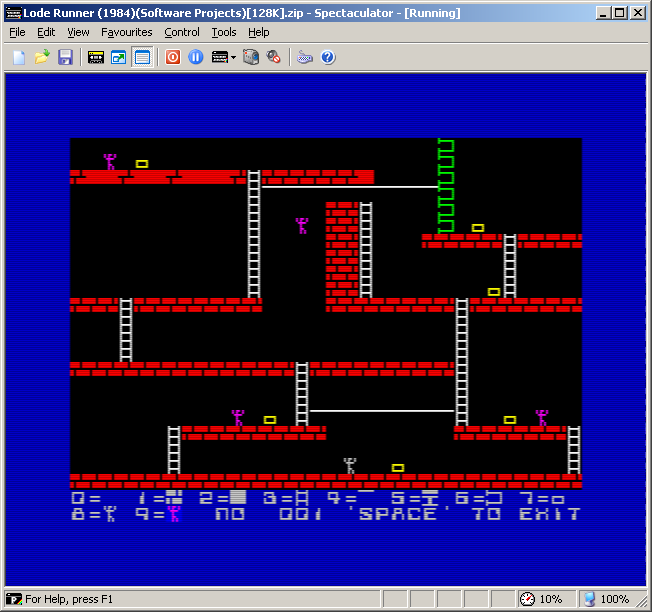Click 'SPACE' text in game legend
This screenshot has width=652, height=612.
click(x=398, y=514)
